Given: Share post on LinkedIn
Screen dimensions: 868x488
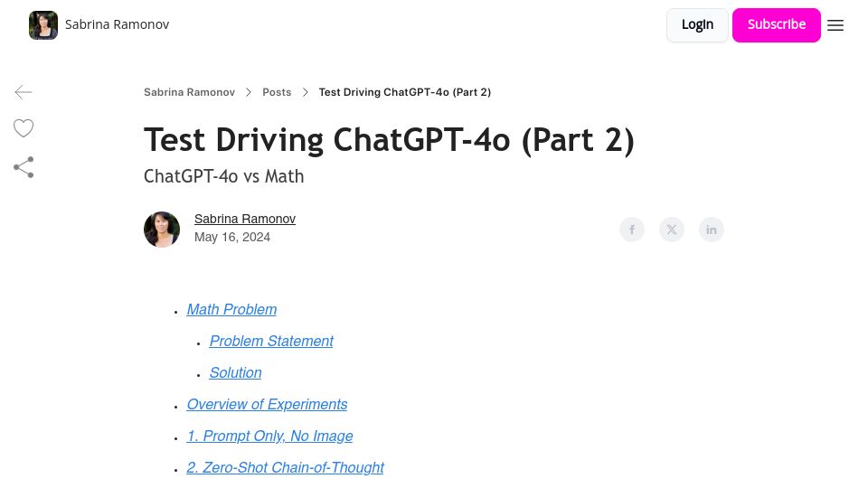Looking at the screenshot, I should pyautogui.click(x=712, y=230).
